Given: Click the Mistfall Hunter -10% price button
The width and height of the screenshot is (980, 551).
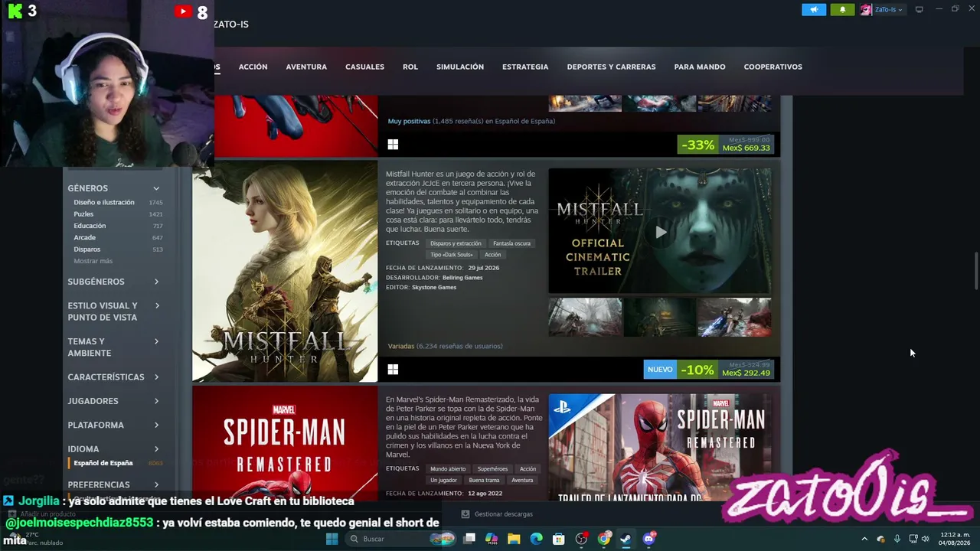Looking at the screenshot, I should coord(708,370).
